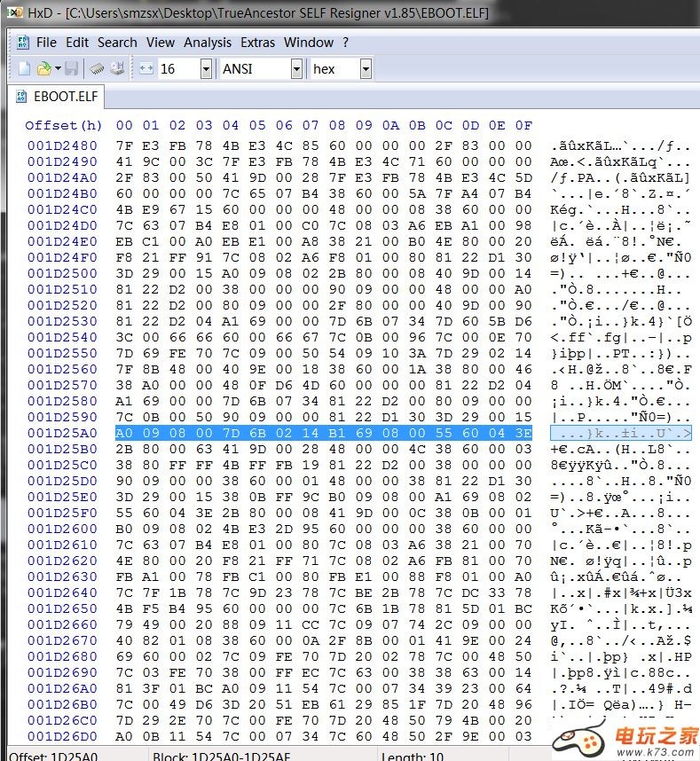Click the Open file folder icon

point(43,68)
